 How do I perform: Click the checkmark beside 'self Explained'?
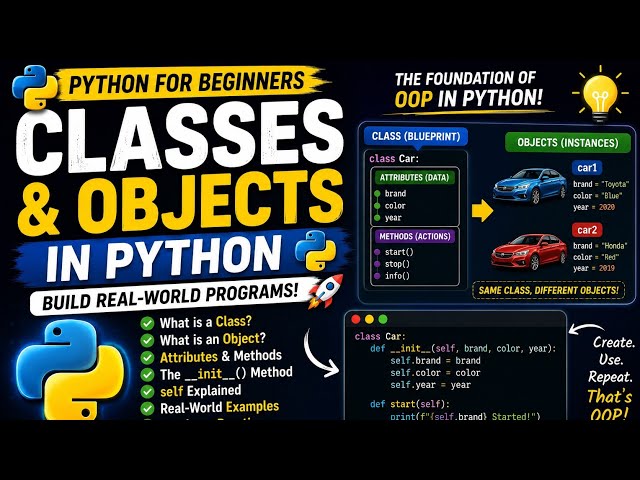pyautogui.click(x=147, y=391)
